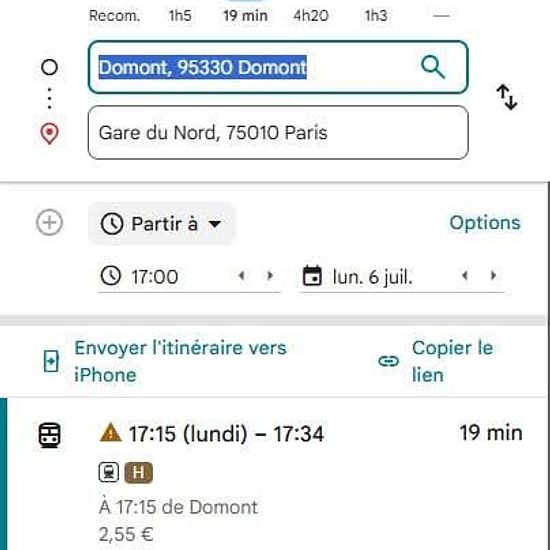Go to next day with date right arrow
The width and height of the screenshot is (550, 550).
click(493, 276)
